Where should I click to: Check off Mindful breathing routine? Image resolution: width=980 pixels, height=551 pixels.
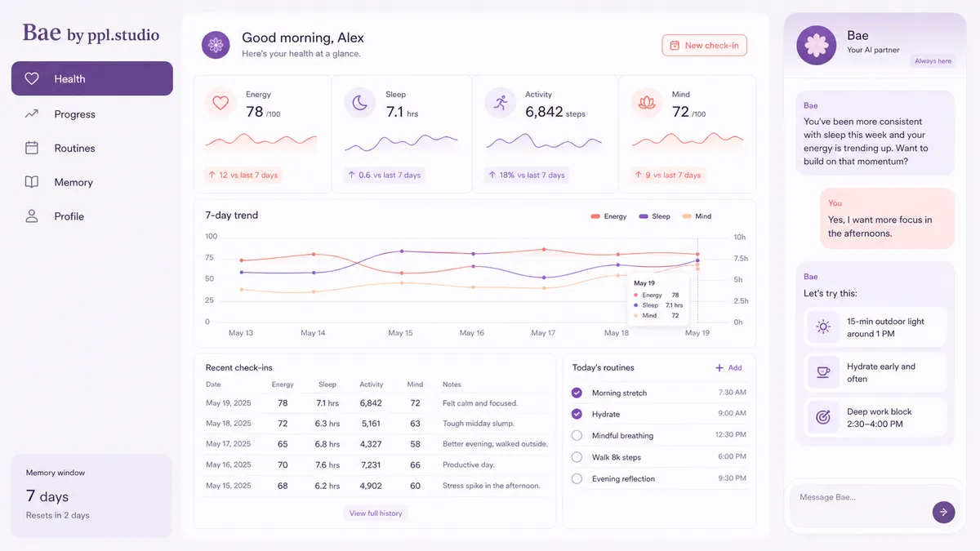pyautogui.click(x=577, y=435)
